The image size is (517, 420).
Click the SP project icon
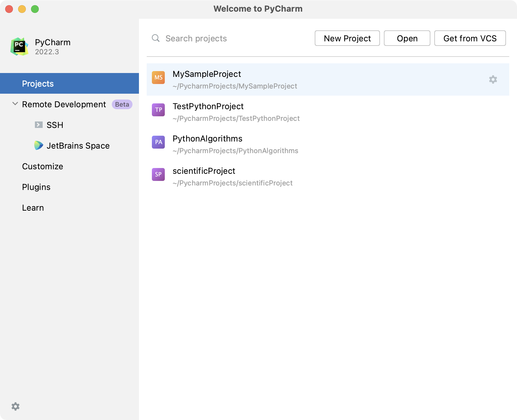[158, 174]
